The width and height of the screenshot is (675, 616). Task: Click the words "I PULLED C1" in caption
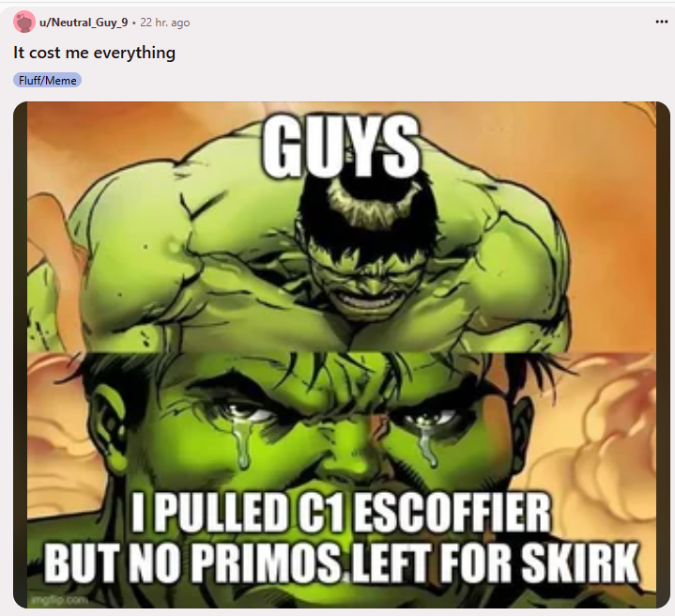tap(237, 513)
